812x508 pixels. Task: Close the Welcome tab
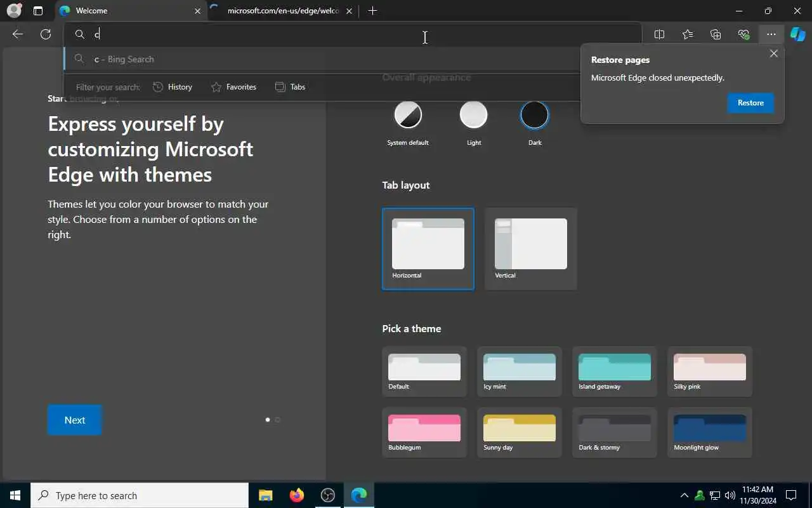point(197,11)
